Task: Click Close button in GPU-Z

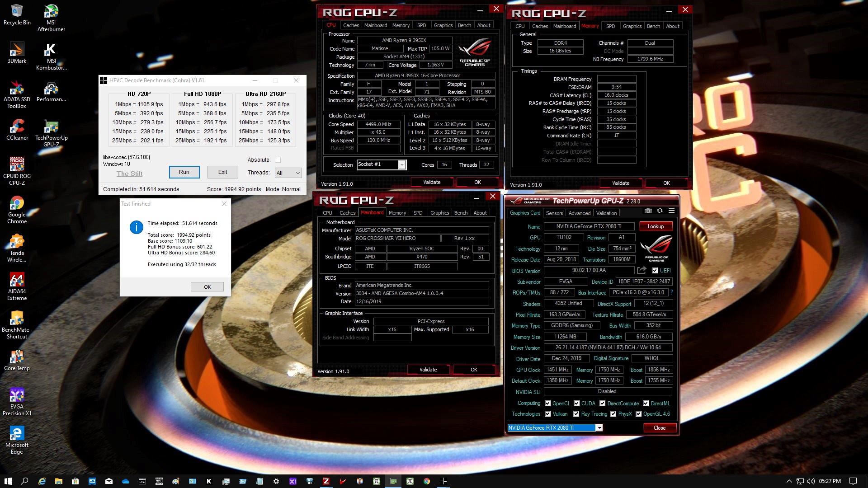Action: pyautogui.click(x=660, y=428)
